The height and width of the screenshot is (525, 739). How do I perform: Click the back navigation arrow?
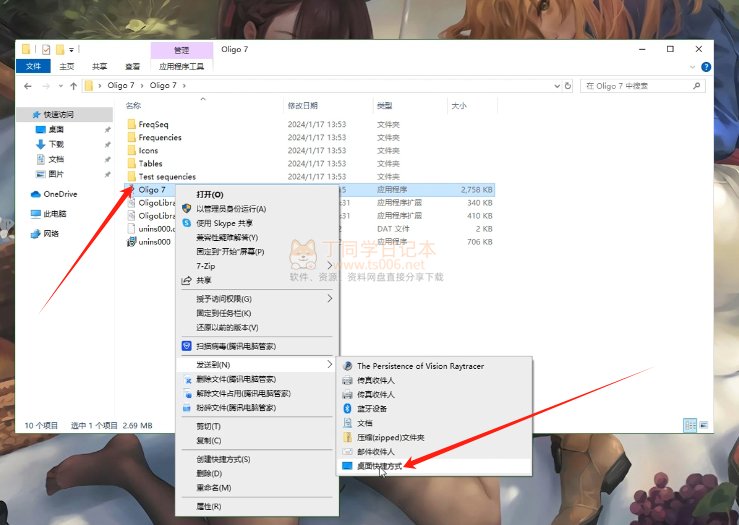click(x=28, y=86)
